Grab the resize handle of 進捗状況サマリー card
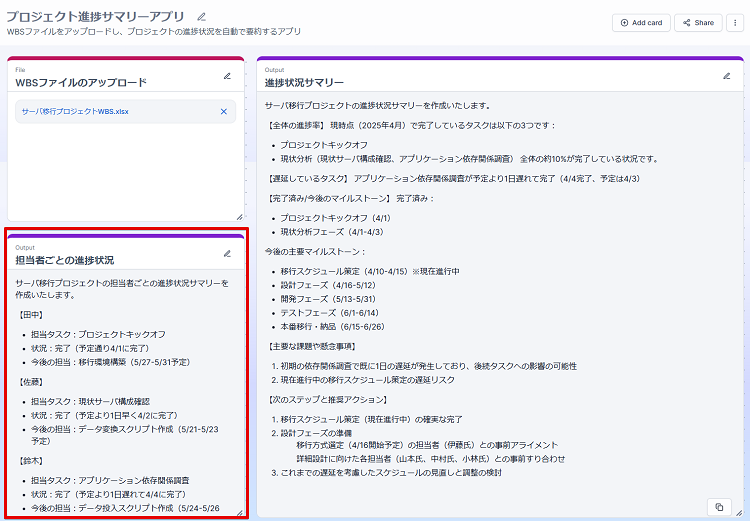The height and width of the screenshot is (521, 750). pyautogui.click(x=739, y=513)
